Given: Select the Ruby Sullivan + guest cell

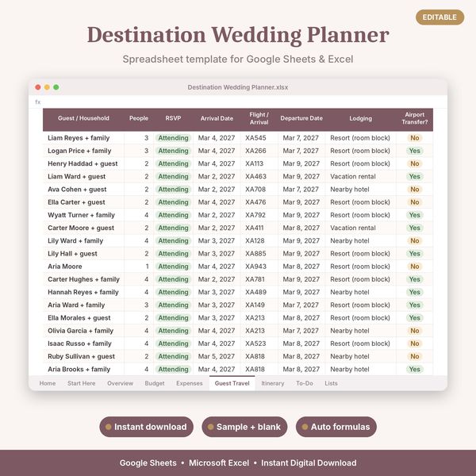Looking at the screenshot, I should click(83, 356).
